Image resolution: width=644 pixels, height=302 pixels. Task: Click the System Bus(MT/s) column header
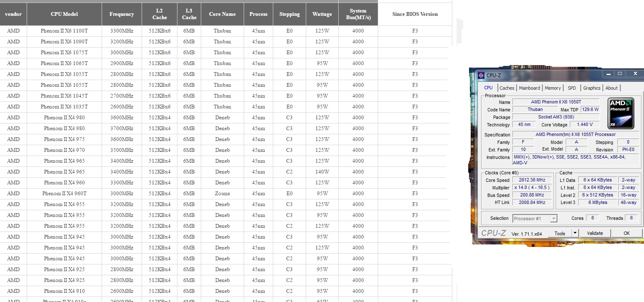(358, 14)
